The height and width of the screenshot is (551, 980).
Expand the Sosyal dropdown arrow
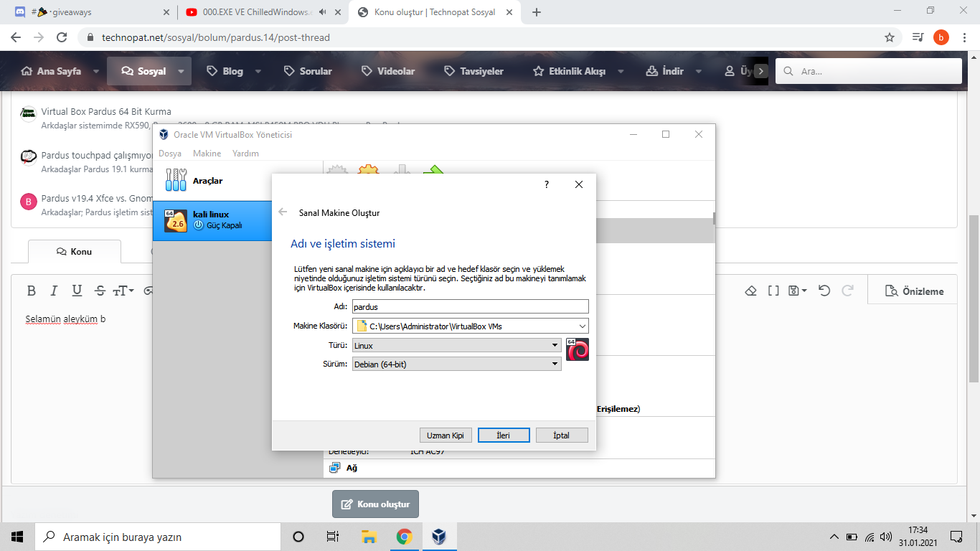point(182,71)
